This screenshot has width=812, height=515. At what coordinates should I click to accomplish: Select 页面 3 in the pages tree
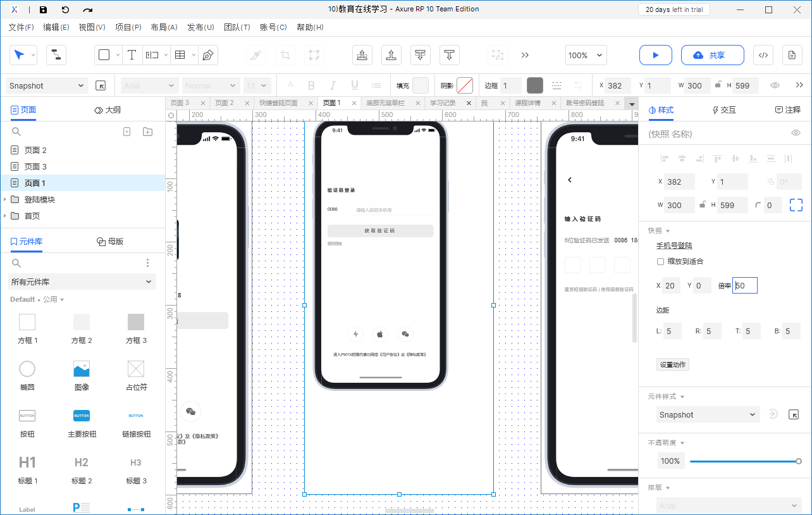pos(35,166)
